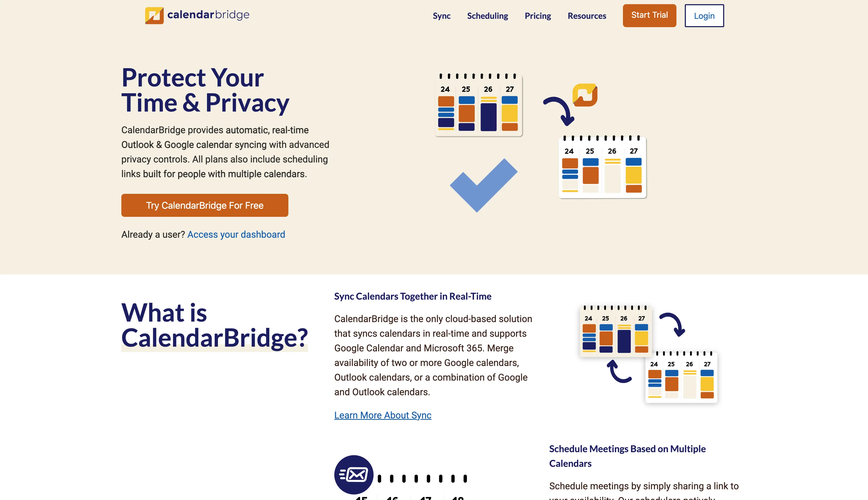
Task: Click the email envelope icon
Action: pyautogui.click(x=354, y=475)
